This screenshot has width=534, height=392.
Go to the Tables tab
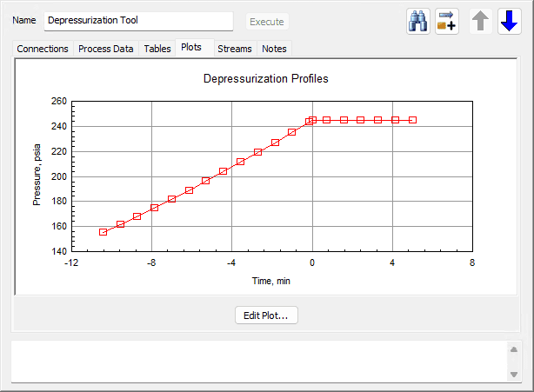click(157, 49)
